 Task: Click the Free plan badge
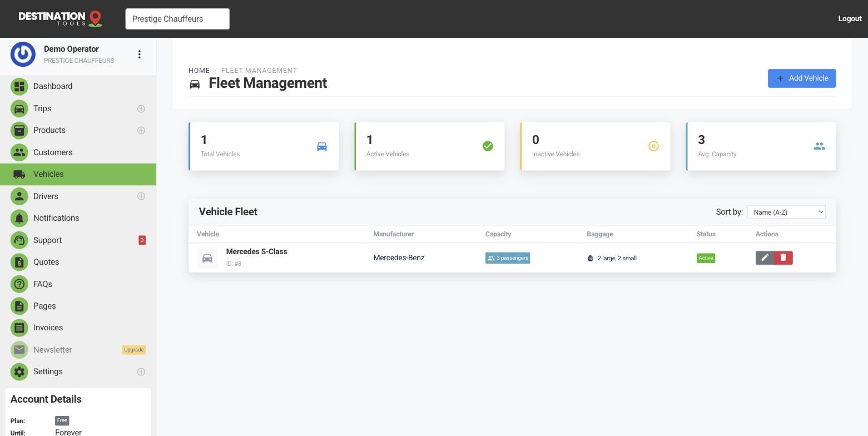tap(62, 420)
